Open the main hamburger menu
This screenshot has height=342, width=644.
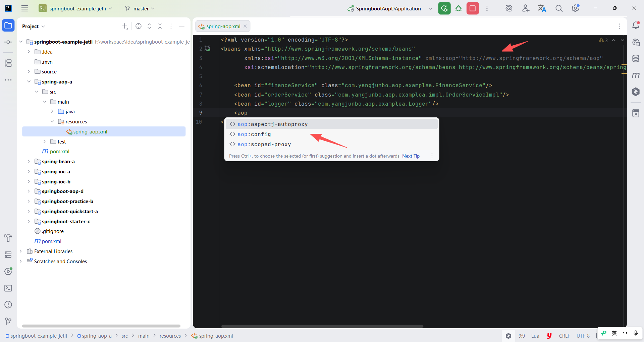pyautogui.click(x=24, y=8)
